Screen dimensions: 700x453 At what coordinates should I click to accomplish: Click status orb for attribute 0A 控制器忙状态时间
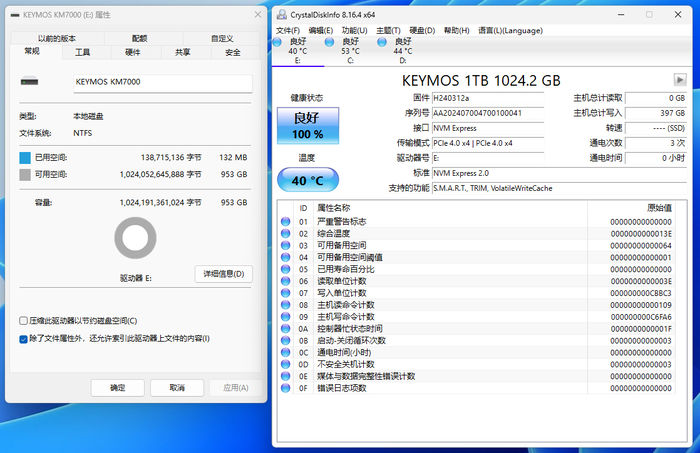[x=286, y=328]
